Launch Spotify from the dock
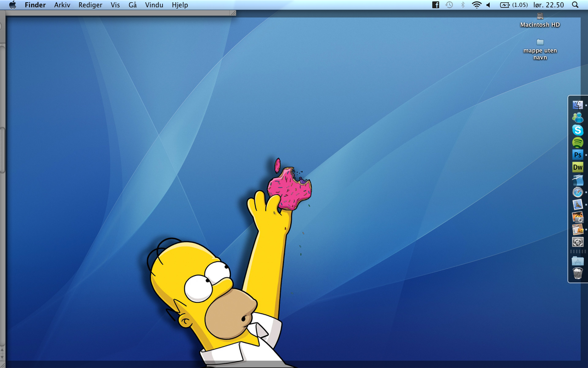Image resolution: width=588 pixels, height=368 pixels. coord(577,143)
